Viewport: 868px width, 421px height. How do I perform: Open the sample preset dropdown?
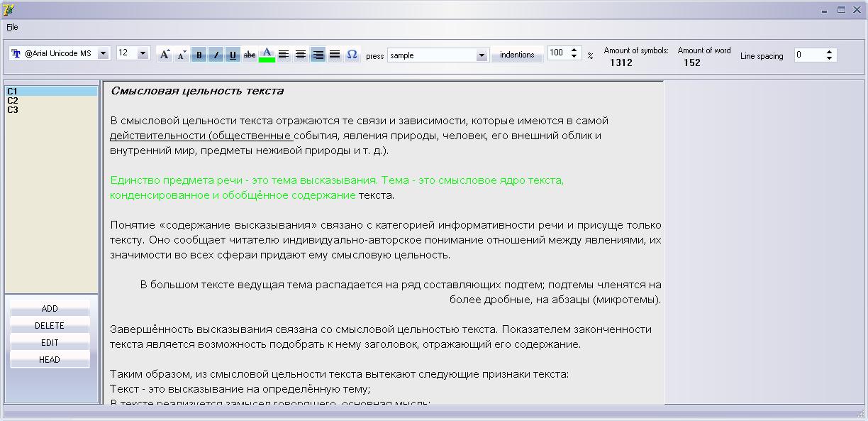click(483, 54)
